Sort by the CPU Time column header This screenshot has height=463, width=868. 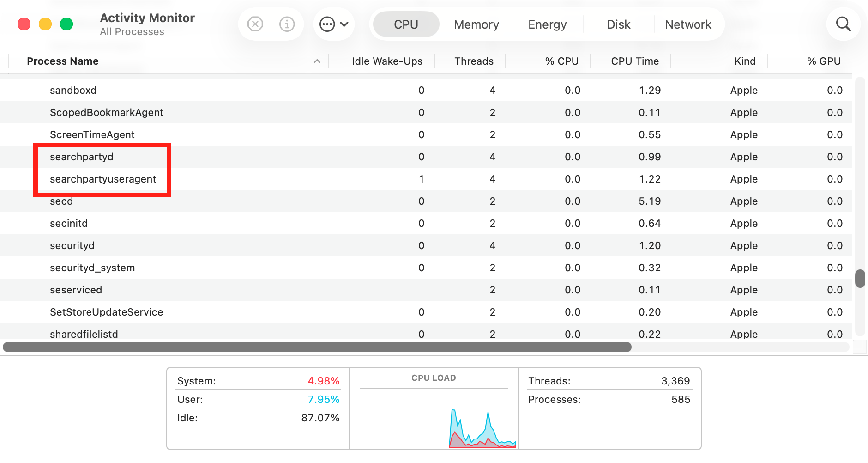point(635,61)
